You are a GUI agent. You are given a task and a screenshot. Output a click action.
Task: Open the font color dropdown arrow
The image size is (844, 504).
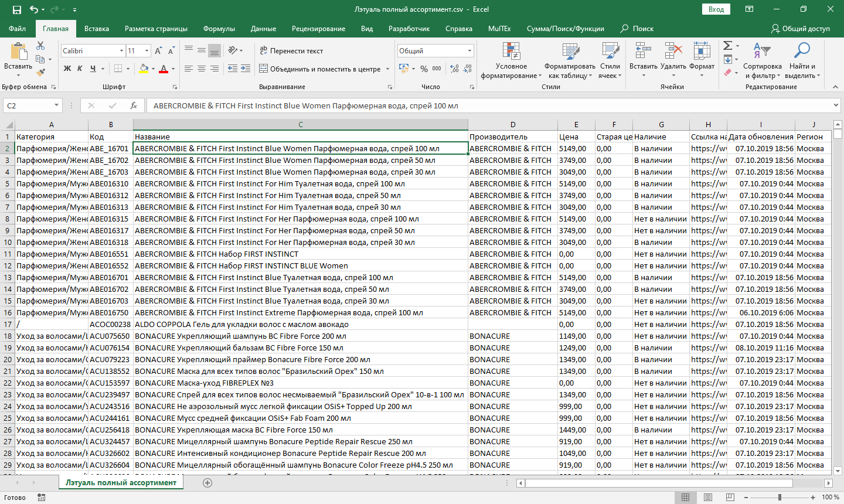point(173,69)
